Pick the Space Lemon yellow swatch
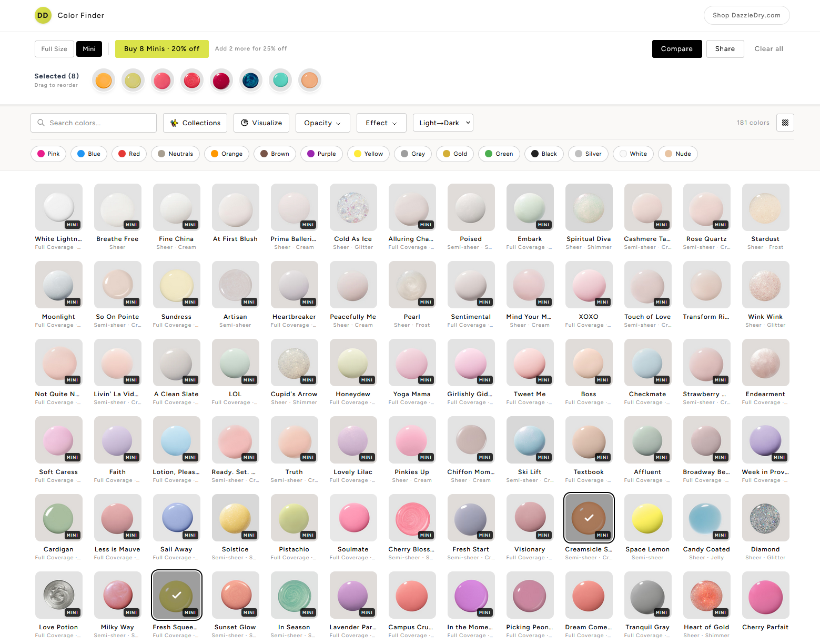This screenshot has width=820, height=644. click(647, 518)
